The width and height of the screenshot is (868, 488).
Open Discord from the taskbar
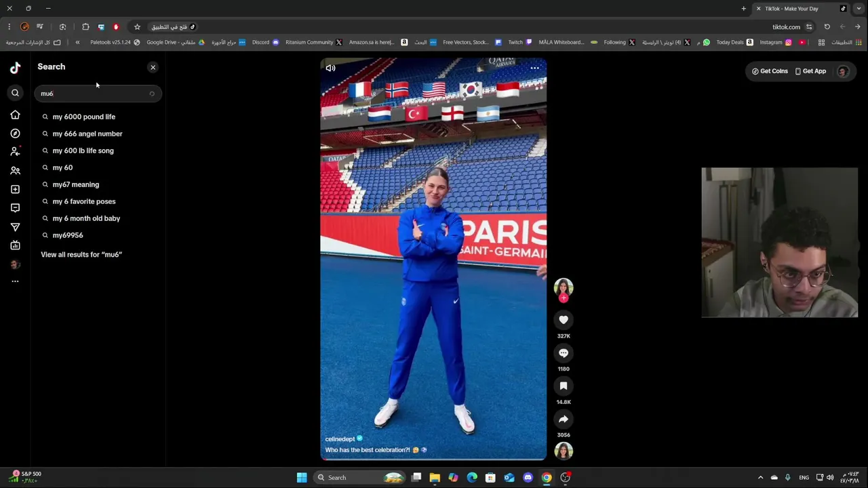(528, 478)
